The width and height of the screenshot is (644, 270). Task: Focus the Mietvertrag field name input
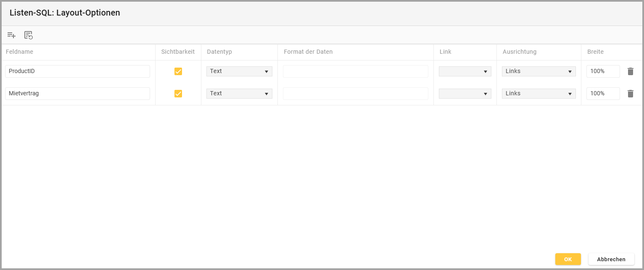[x=77, y=94]
